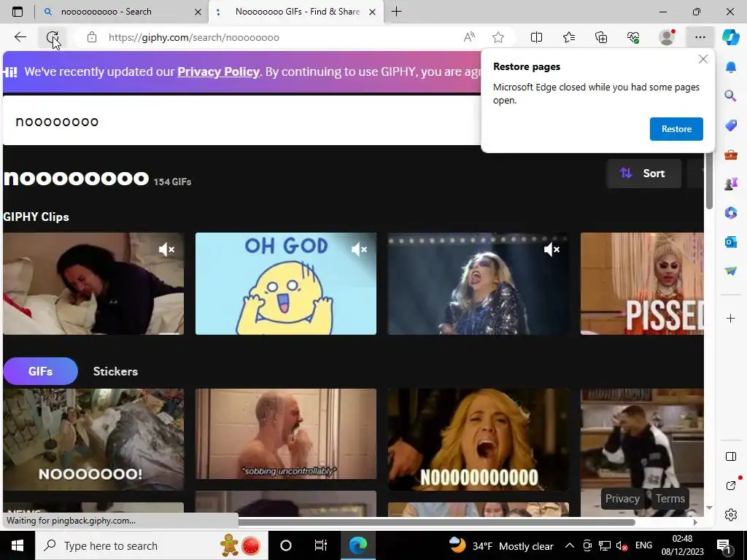Open weather widget 34°F Mostly clear
Screen dimensions: 747x560
click(x=501, y=545)
